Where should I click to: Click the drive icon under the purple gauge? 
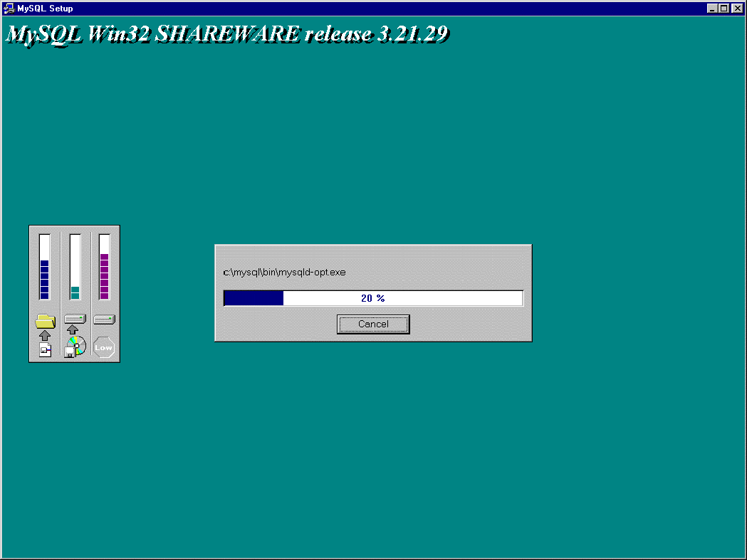105,319
